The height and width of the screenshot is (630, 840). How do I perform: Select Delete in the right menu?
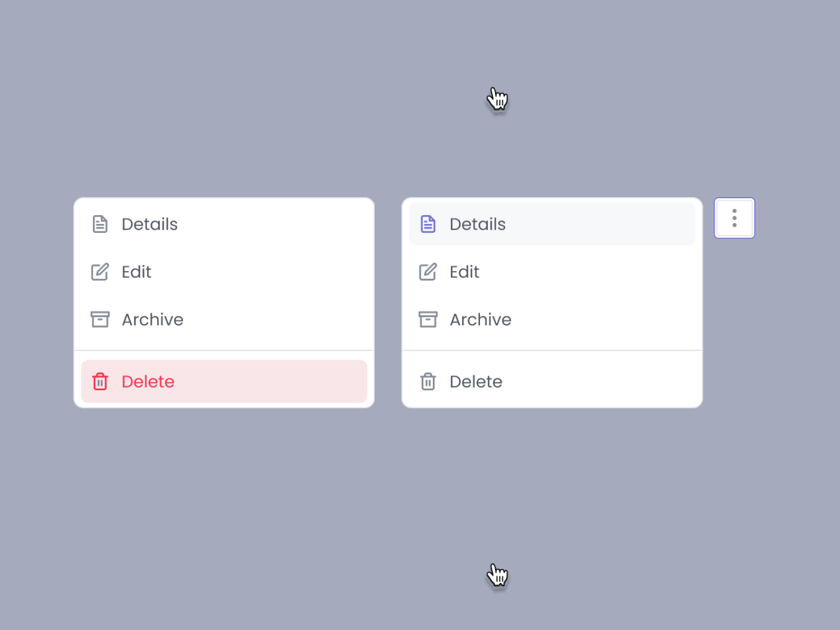pos(475,381)
